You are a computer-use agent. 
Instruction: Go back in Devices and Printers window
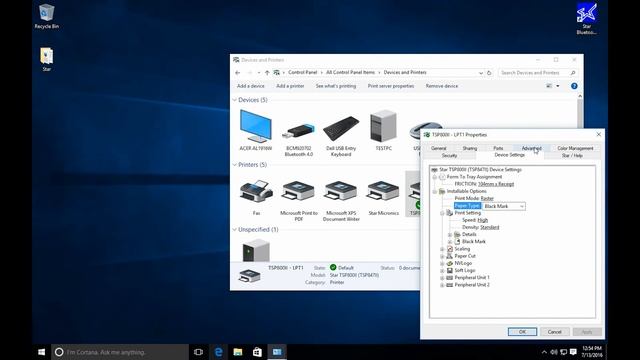click(x=238, y=73)
